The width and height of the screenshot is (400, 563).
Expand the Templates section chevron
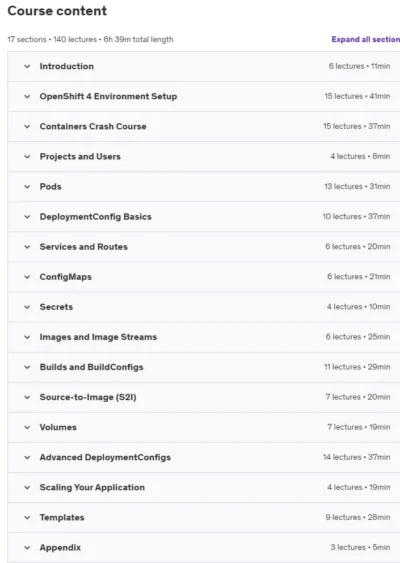click(27, 518)
